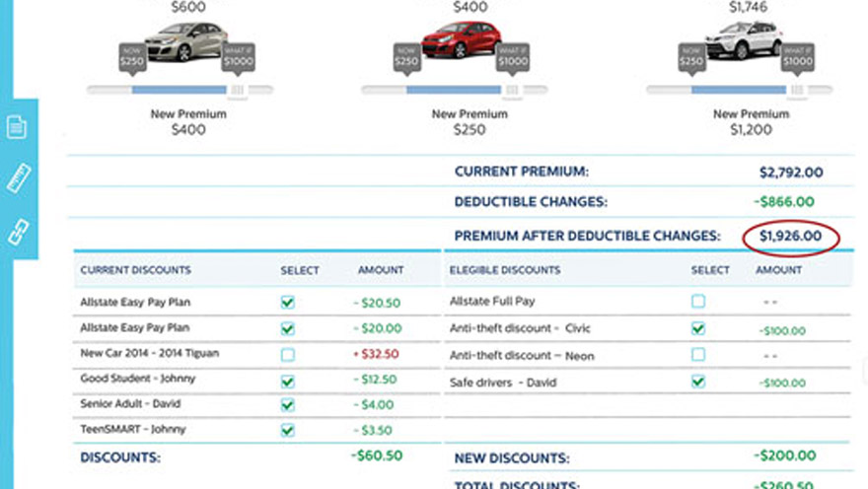
Task: Enable the New Car 2014 Tiguan checkbox
Action: 287,354
